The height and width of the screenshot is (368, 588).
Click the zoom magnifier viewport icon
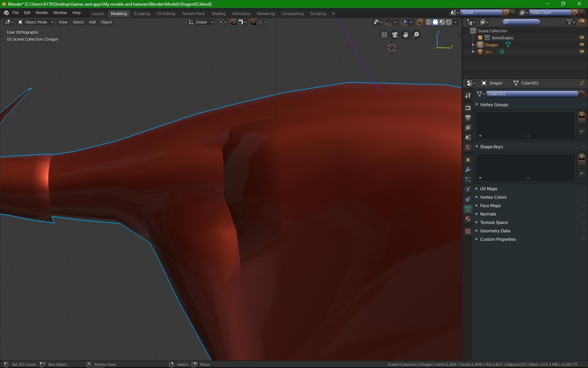coord(416,35)
